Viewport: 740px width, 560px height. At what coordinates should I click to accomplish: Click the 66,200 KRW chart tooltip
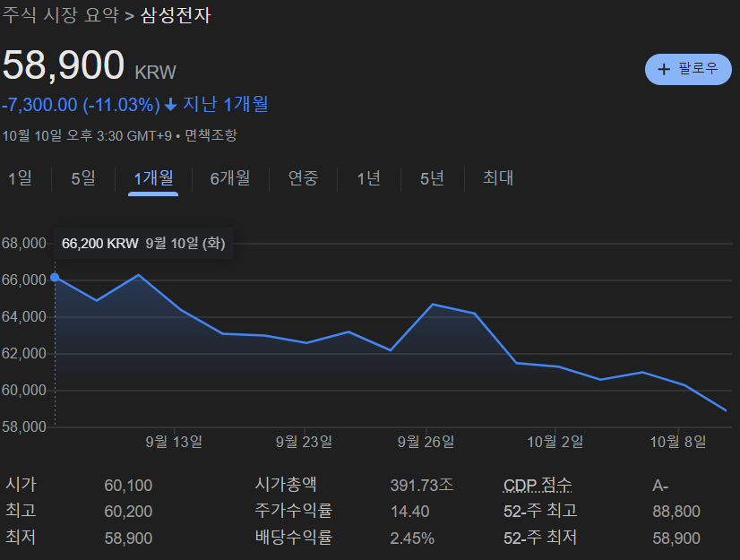(143, 244)
